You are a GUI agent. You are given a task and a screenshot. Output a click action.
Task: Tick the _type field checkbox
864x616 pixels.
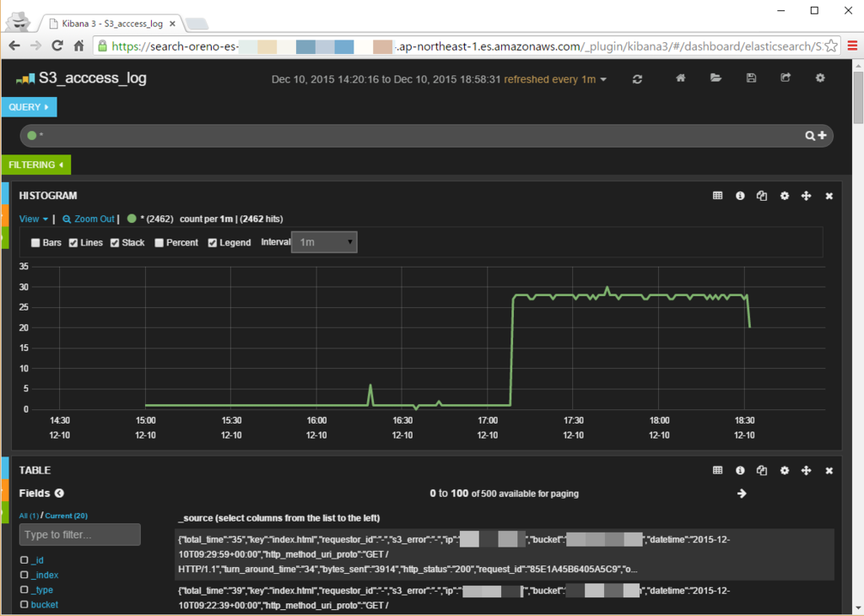[24, 590]
